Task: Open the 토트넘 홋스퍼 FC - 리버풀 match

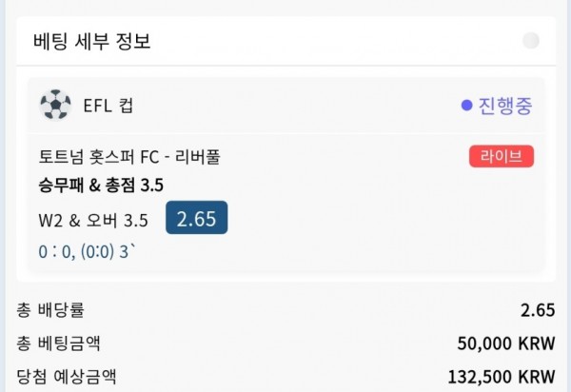Action: 129,157
